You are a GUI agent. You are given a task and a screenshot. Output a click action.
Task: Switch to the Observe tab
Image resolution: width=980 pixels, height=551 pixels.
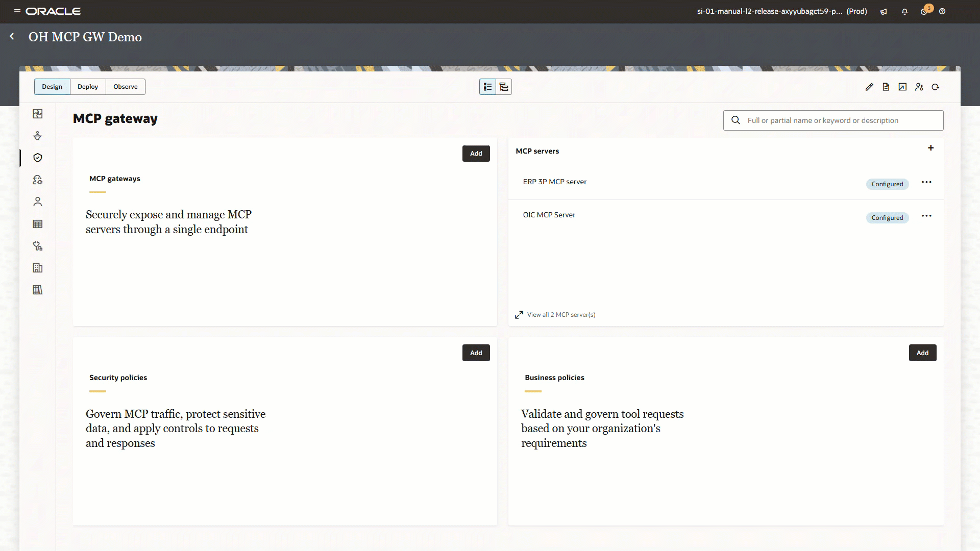point(126,87)
